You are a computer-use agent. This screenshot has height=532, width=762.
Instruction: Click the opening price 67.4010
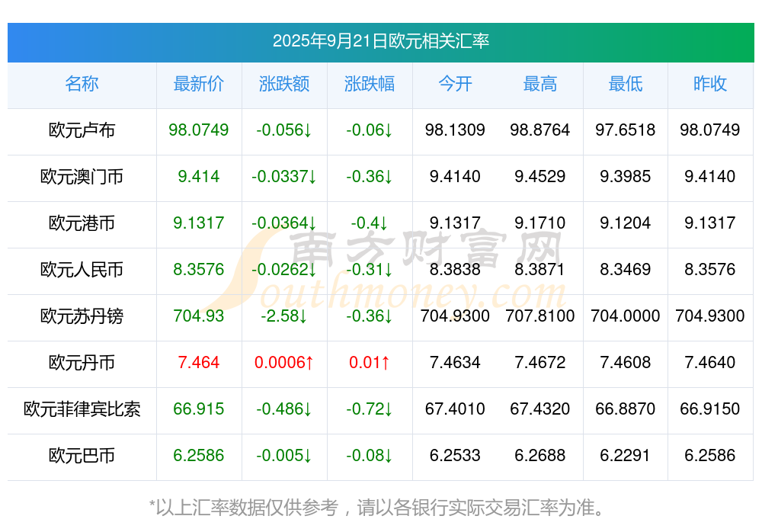point(455,409)
